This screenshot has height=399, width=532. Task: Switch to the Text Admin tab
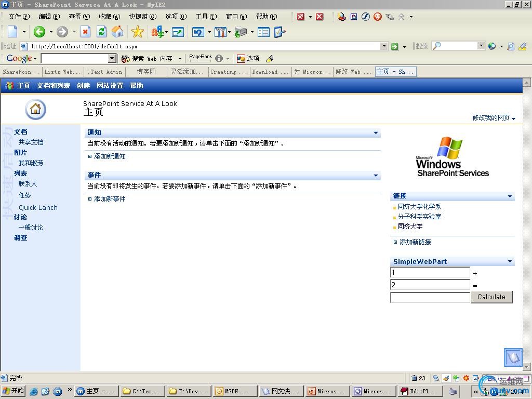105,72
